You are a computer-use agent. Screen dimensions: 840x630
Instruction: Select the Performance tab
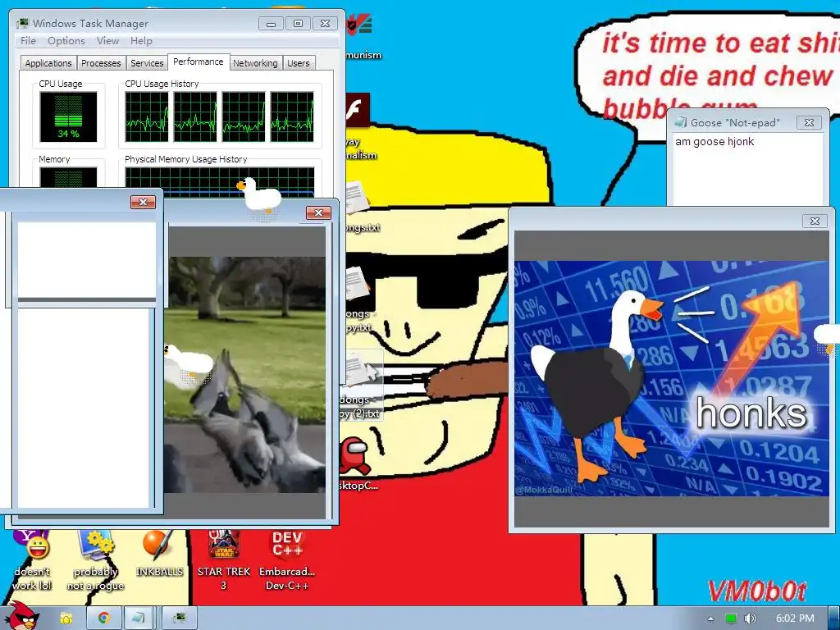[199, 62]
